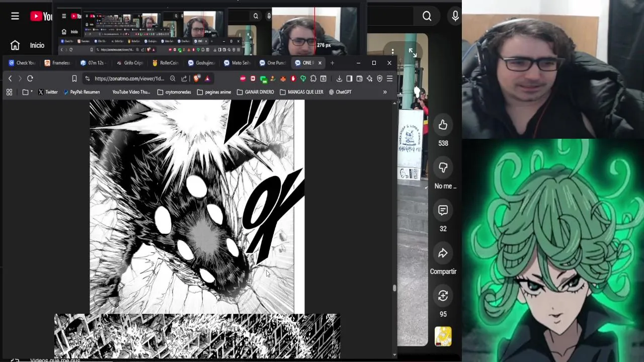Open Brave Leo AI sparkle icon
The image size is (644, 362).
(369, 78)
